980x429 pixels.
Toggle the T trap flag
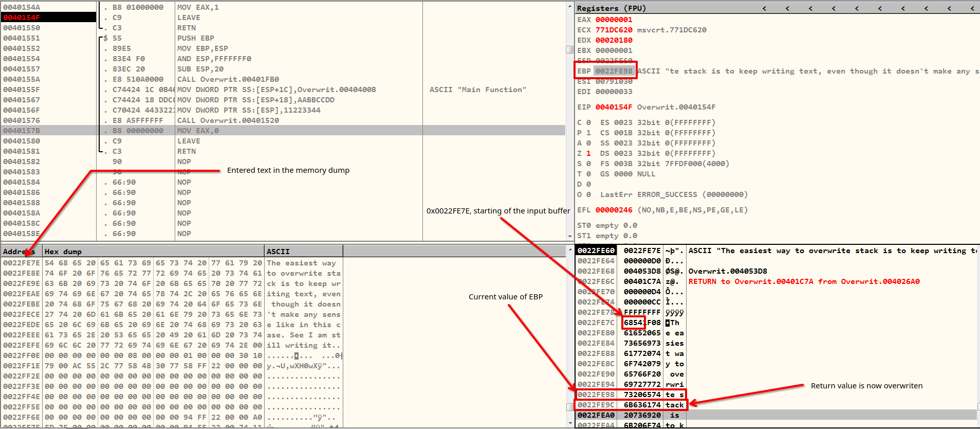coord(589,174)
